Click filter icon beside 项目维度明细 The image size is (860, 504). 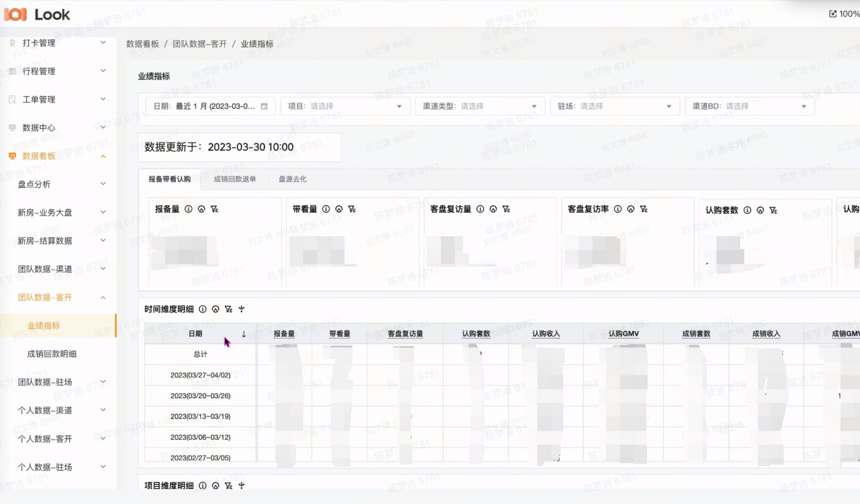229,485
